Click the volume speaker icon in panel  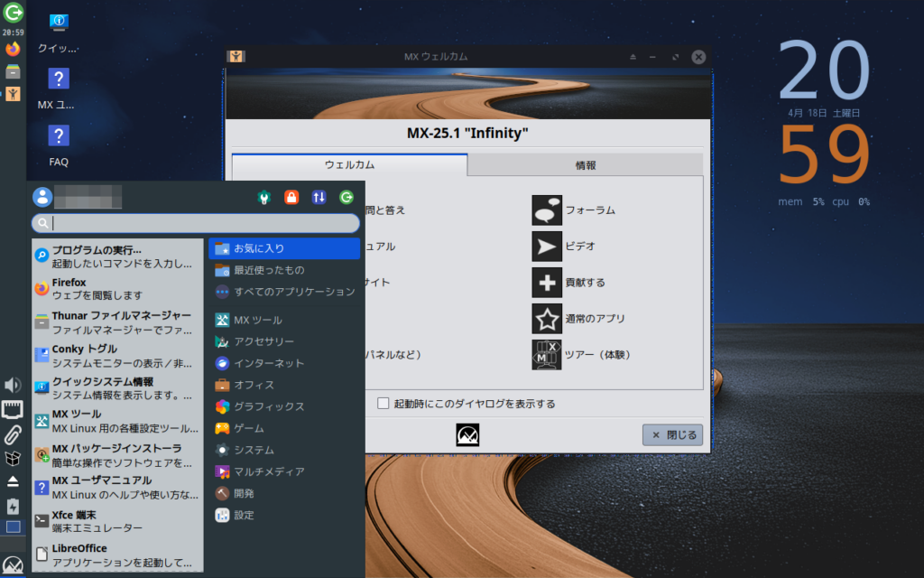13,386
